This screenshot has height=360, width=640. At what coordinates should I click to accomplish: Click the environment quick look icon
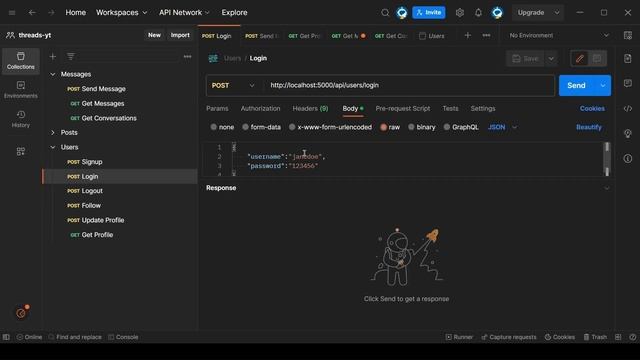(x=628, y=36)
